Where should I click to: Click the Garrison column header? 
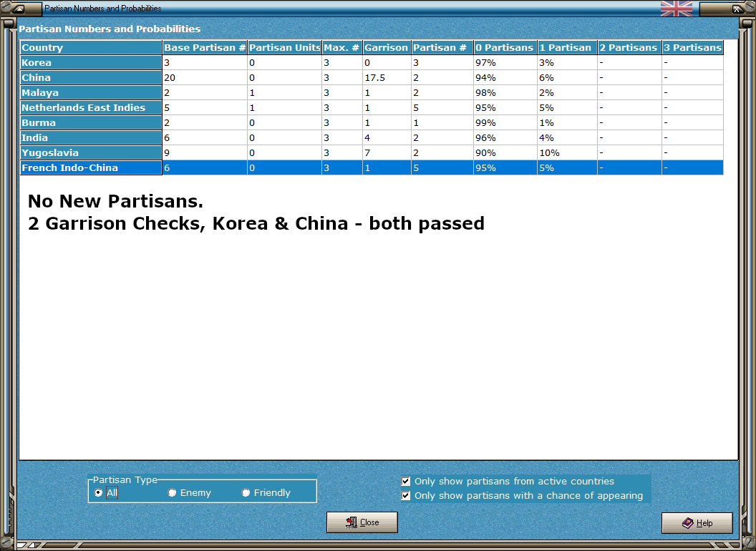(x=387, y=47)
